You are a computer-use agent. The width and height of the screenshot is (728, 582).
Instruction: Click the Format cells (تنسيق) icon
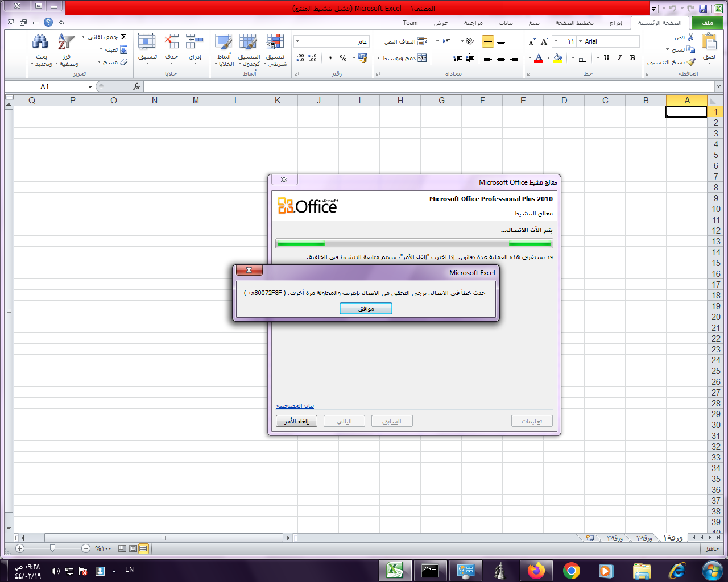pos(147,41)
